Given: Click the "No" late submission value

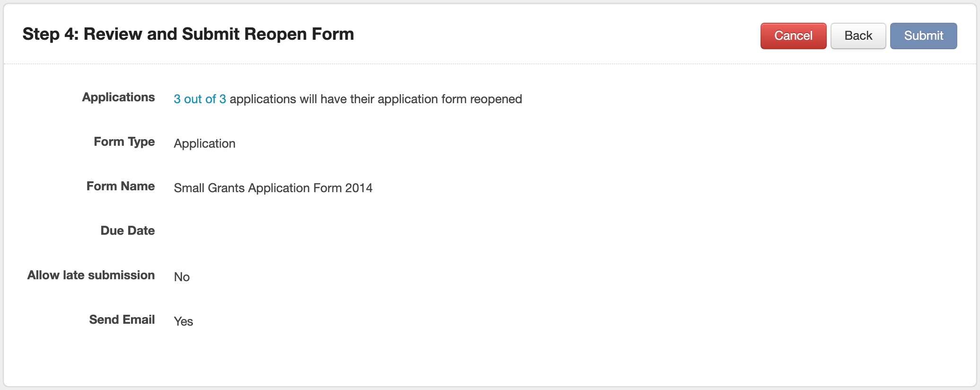Looking at the screenshot, I should (x=182, y=277).
